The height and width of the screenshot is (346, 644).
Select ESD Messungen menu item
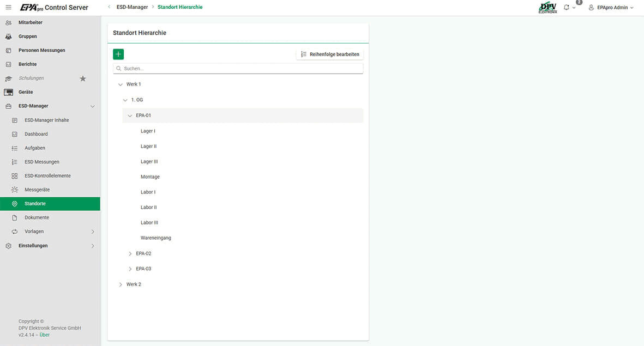(42, 162)
